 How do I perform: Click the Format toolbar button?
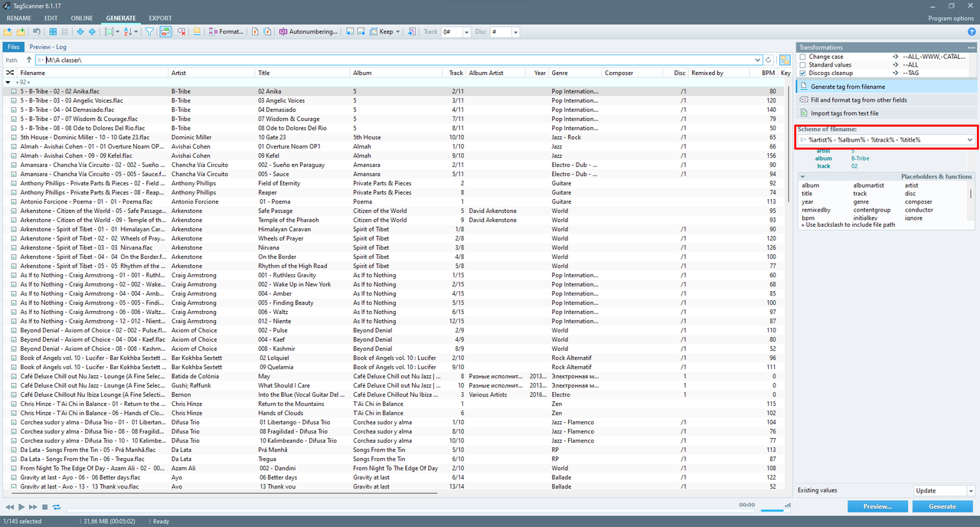[226, 32]
